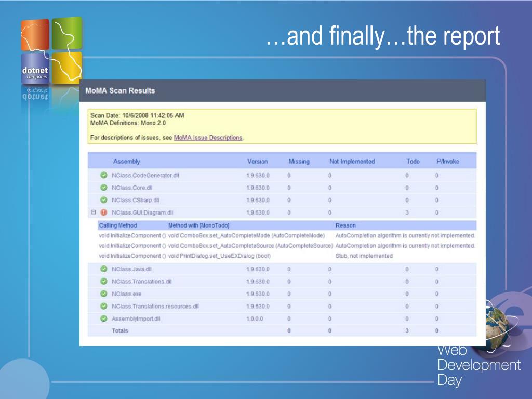Click the Not Implemented column header
Image resolution: width=532 pixels, height=399 pixels.
click(x=352, y=162)
